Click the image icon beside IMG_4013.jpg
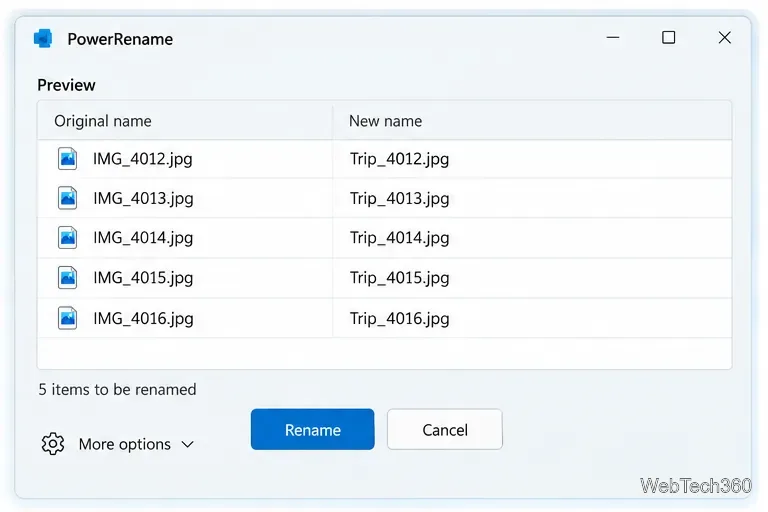768x512 pixels. coord(67,198)
